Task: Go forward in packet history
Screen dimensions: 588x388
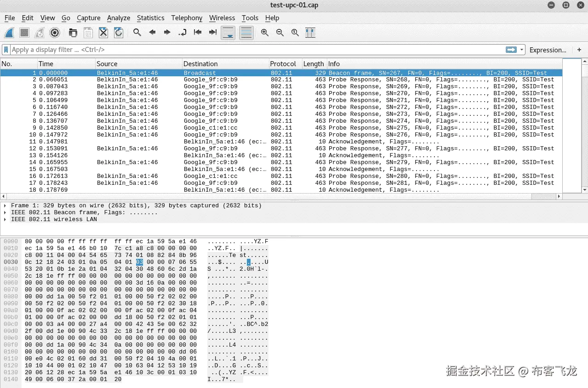Action: (167, 33)
